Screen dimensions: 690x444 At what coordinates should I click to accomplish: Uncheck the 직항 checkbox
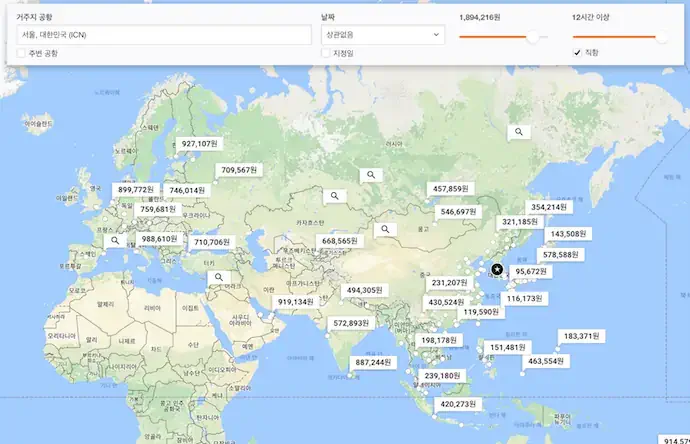pos(577,53)
